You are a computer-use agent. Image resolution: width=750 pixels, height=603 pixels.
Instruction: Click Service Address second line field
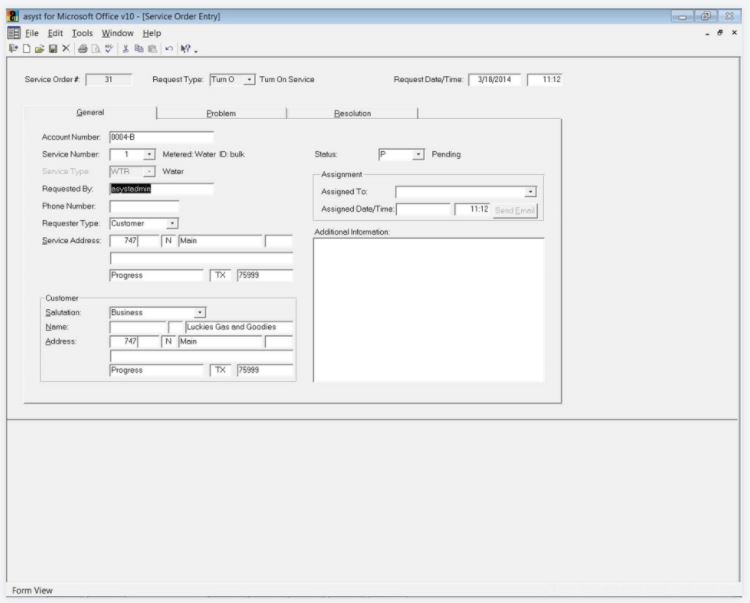(x=201, y=258)
